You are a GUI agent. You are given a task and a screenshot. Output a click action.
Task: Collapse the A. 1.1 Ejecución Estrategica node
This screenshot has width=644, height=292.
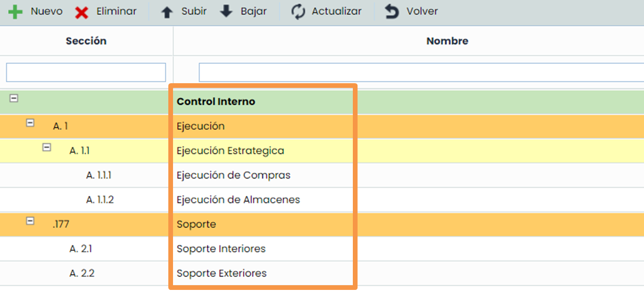(x=47, y=148)
